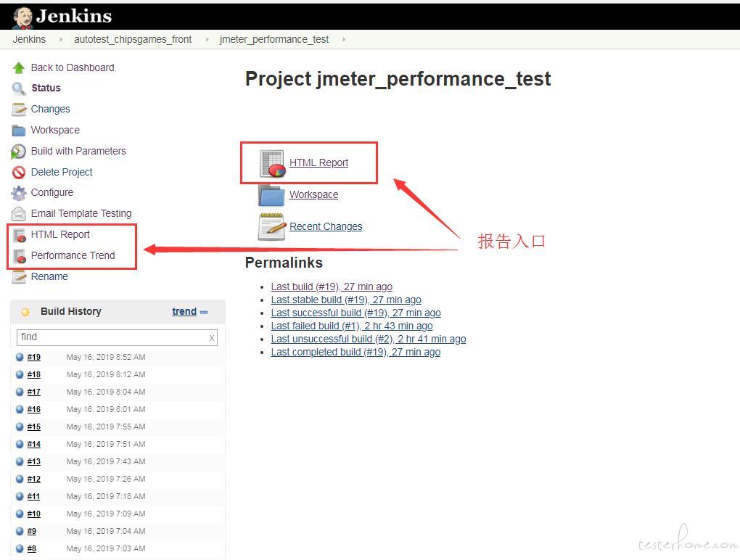
Task: Collapse build trend using the minus icon
Action: pos(204,313)
